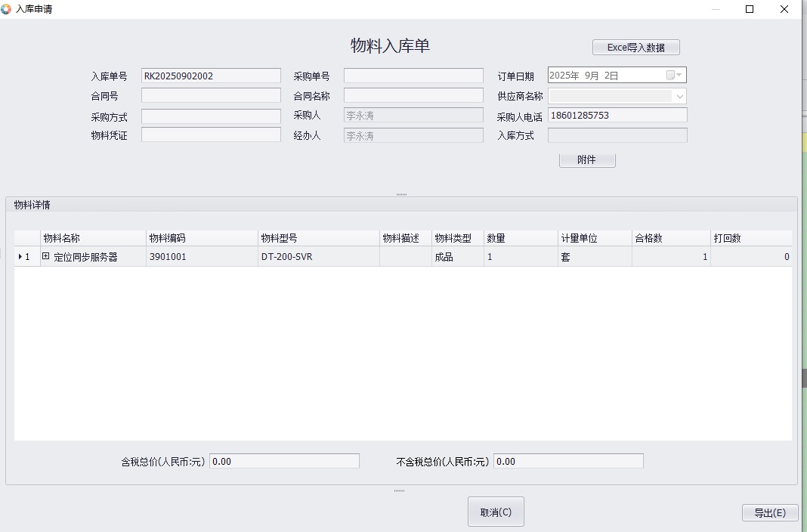This screenshot has height=532, width=807.
Task: Maximize the 入库申请 window
Action: click(x=750, y=9)
